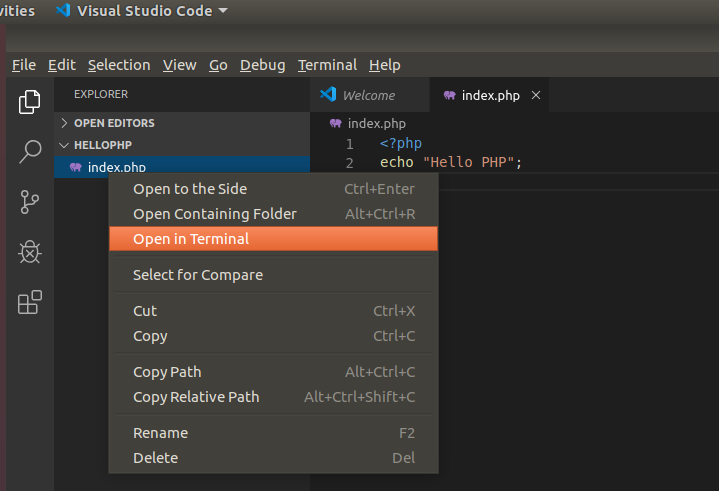Choose Select for Compare

click(273, 275)
